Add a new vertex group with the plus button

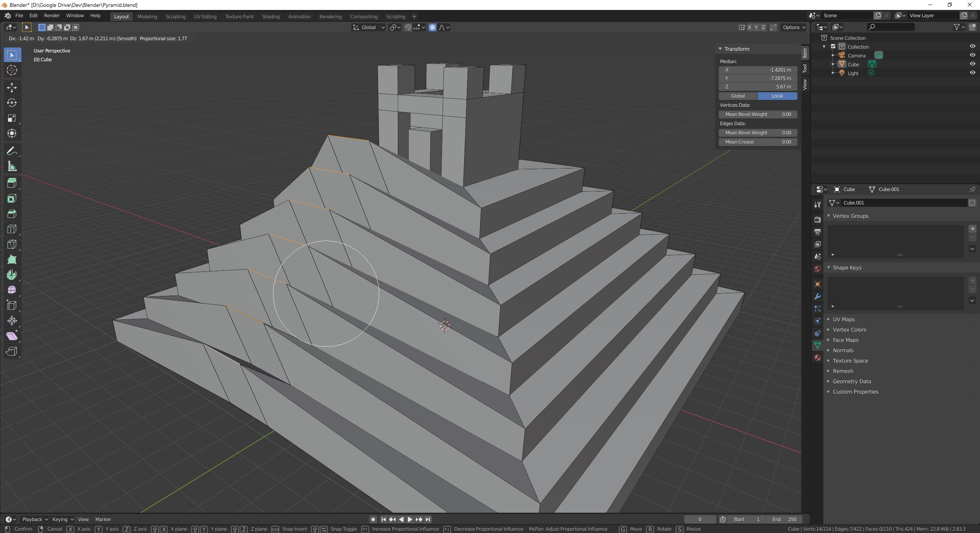coord(972,229)
